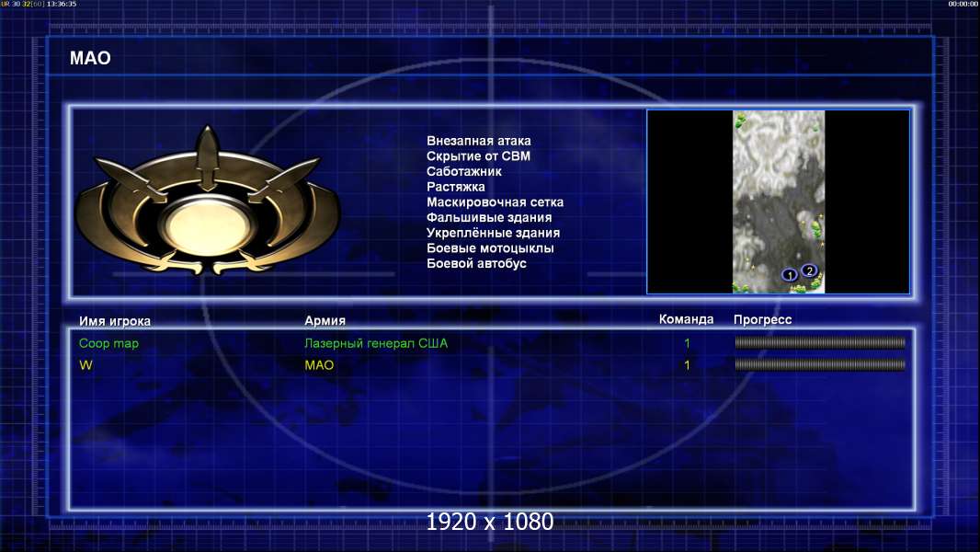
Task: Select the 'Боевой автобус' ability text
Action: click(476, 263)
